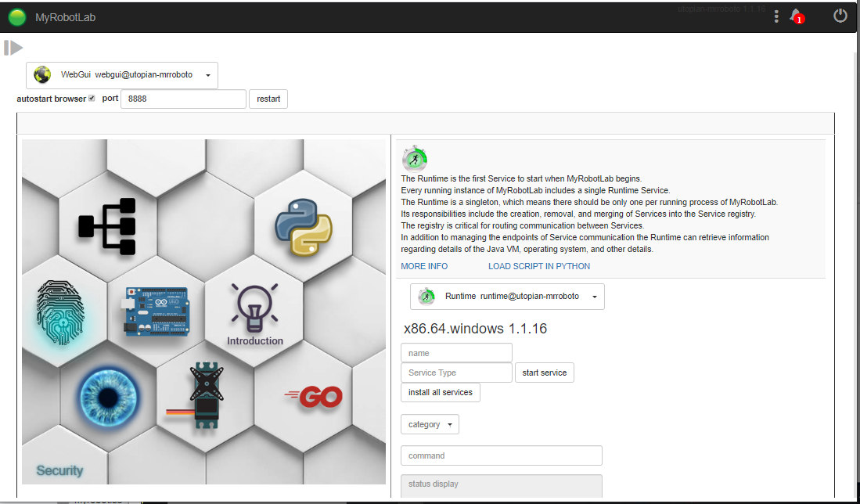Follow the LOAD SCRIPT IN PYTHON link

point(539,266)
